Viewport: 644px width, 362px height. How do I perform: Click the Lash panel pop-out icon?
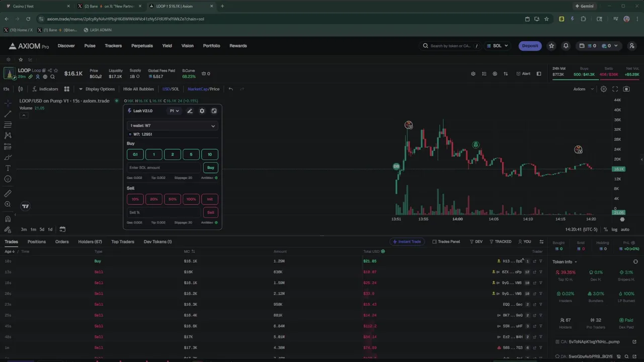pos(214,111)
